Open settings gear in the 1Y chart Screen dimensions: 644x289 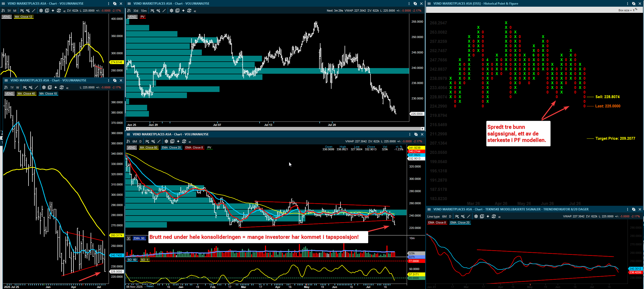tap(44, 87)
